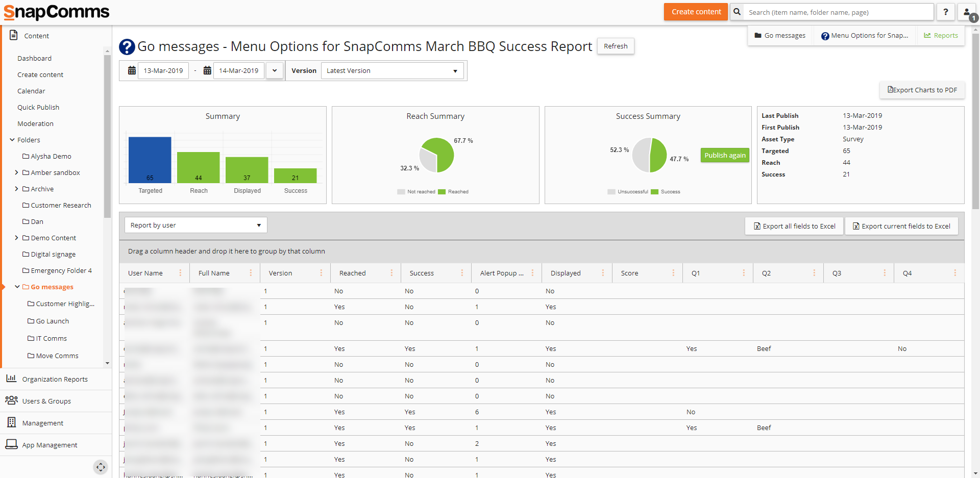Expand the date range preset dropdown
Viewport: 980px width, 478px height.
point(275,70)
